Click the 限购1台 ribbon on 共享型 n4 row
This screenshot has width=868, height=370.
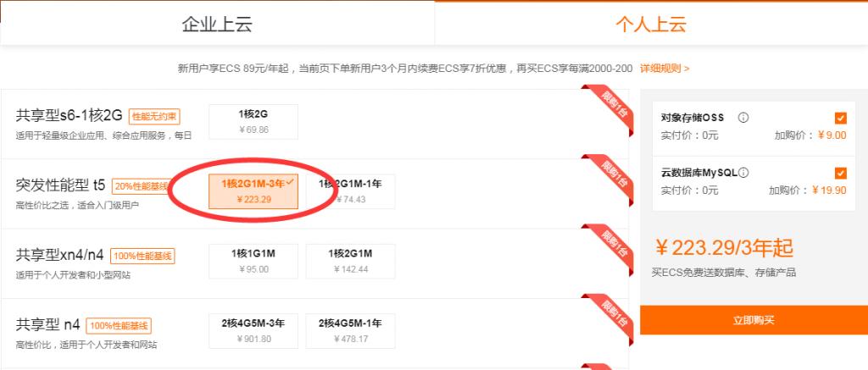(612, 318)
